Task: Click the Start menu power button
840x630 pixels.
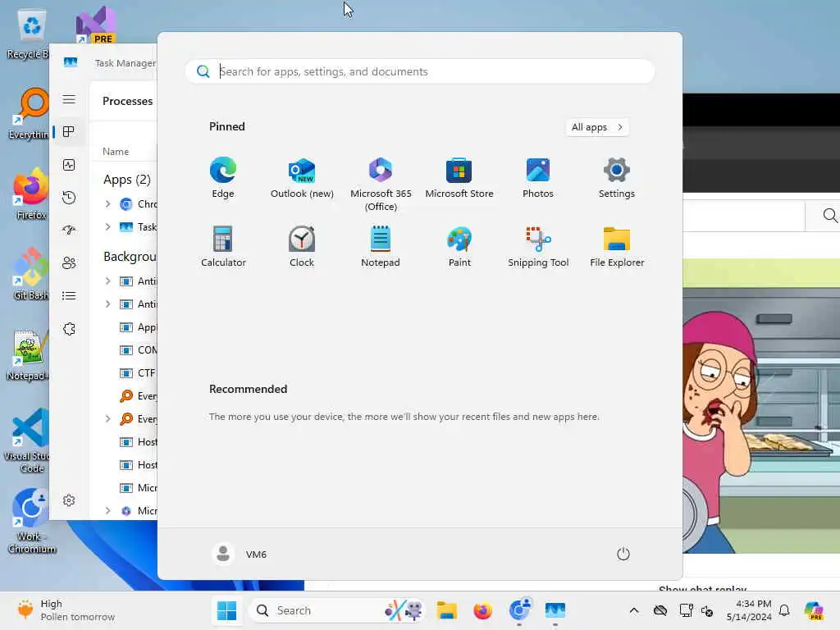Action: pyautogui.click(x=623, y=554)
